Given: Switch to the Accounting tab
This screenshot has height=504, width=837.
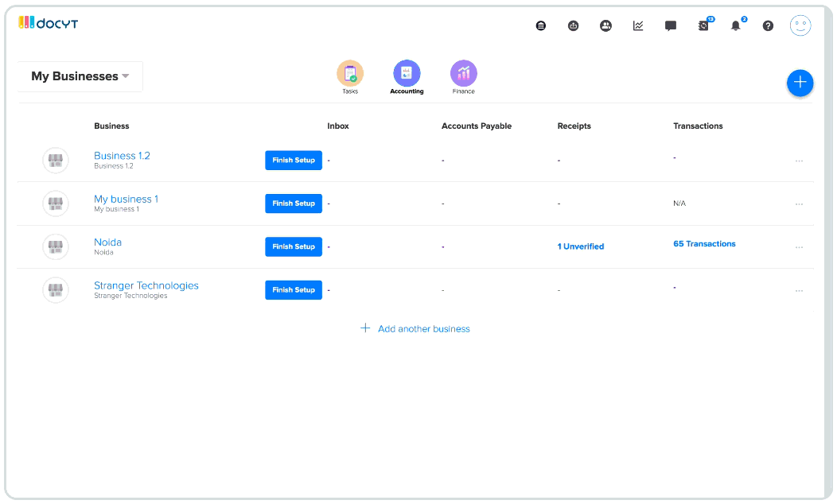Looking at the screenshot, I should click(x=407, y=77).
